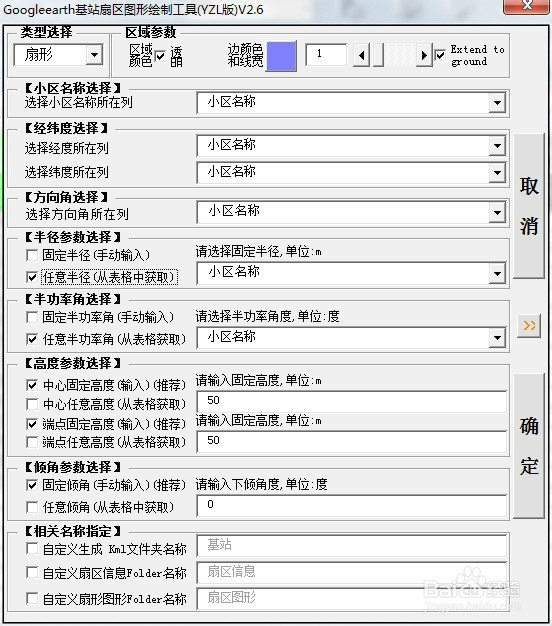
Task: Toggle 任意半径(从表格中获取) checkbox
Action: click(32, 277)
